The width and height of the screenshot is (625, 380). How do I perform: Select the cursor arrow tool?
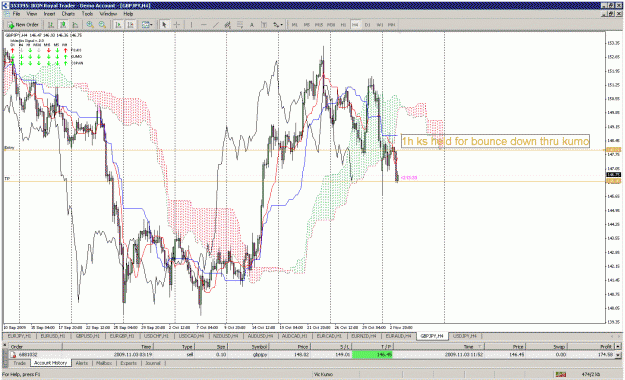point(164,25)
